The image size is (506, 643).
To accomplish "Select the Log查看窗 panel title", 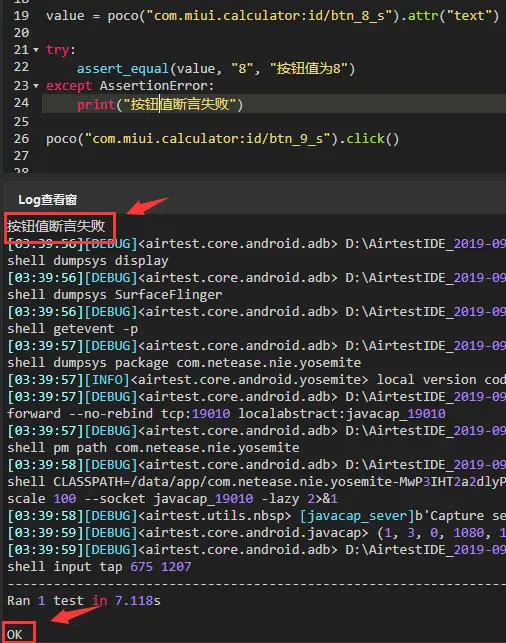I will (48, 200).
